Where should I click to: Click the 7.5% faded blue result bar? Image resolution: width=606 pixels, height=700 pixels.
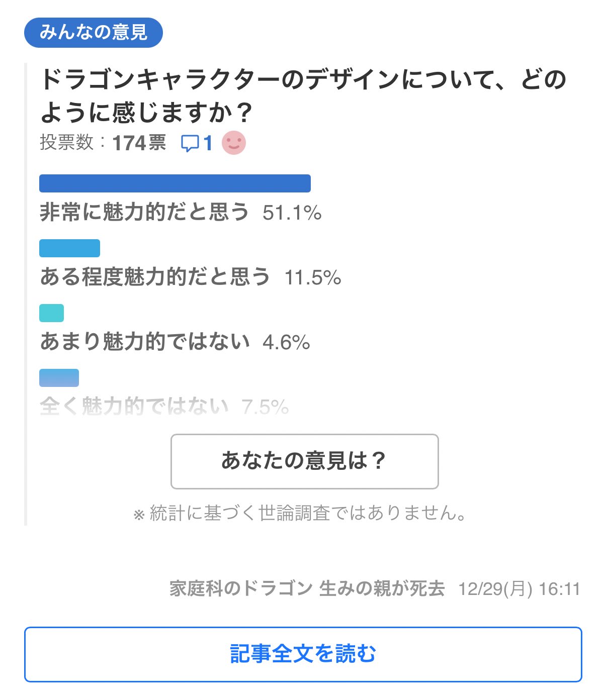click(59, 378)
